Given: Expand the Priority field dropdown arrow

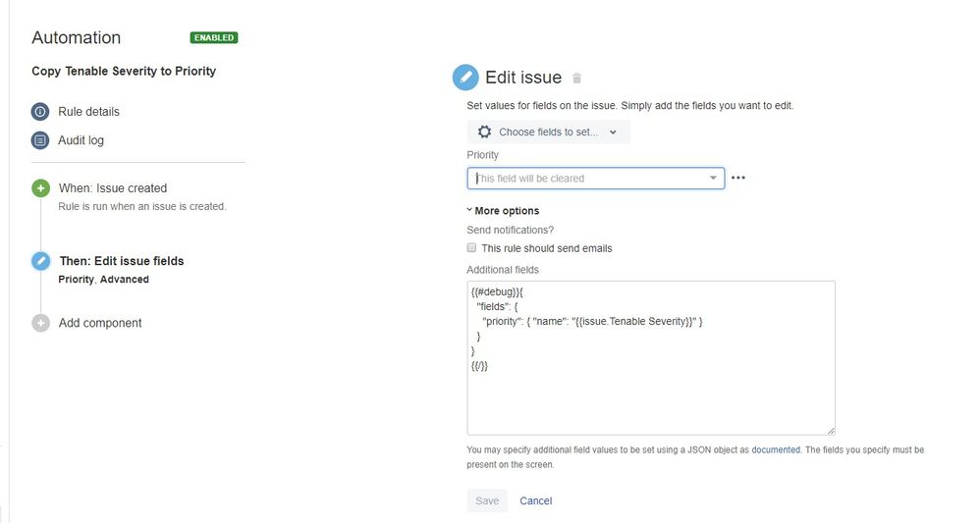Looking at the screenshot, I should click(713, 178).
